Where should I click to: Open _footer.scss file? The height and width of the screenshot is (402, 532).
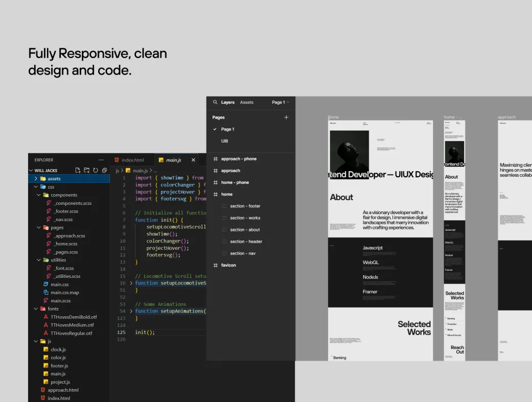click(x=65, y=211)
